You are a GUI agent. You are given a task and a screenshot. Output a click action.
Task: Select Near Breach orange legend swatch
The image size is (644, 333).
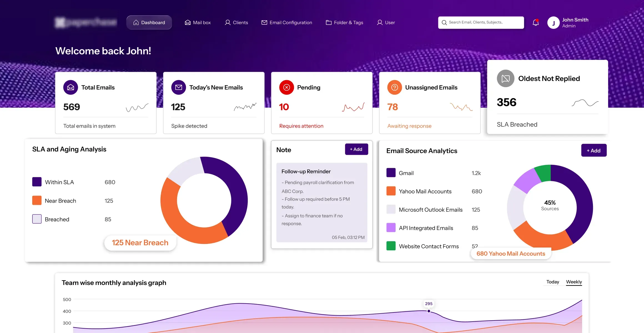(37, 200)
